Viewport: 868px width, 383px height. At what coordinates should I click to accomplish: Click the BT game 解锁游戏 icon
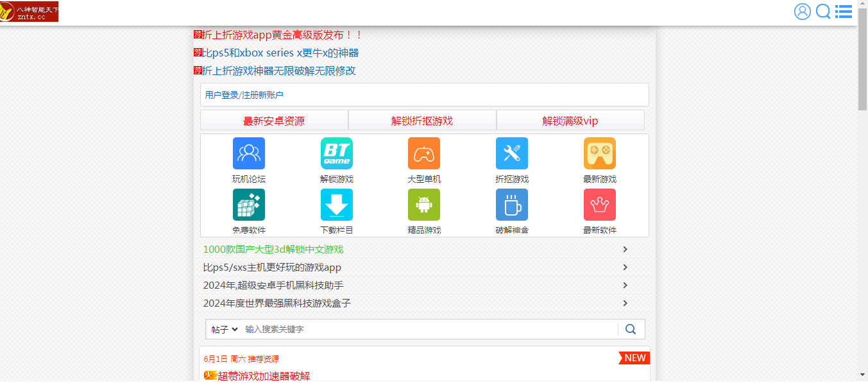coord(336,154)
